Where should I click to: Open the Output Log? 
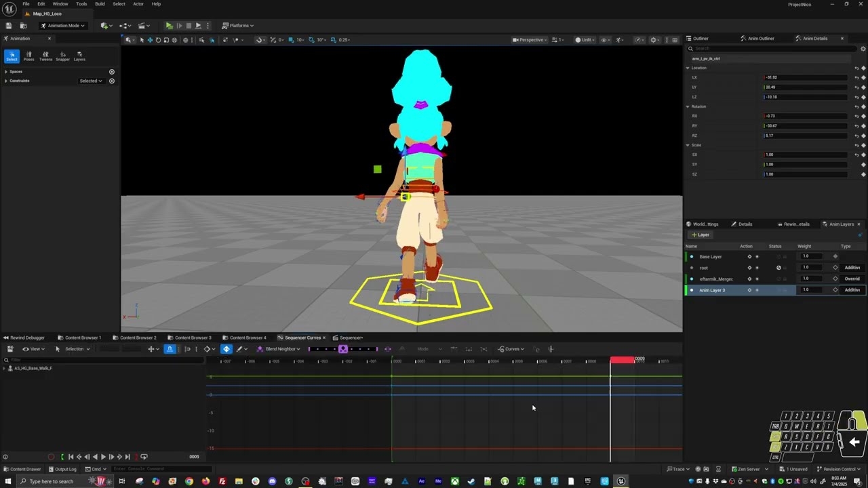[x=62, y=469]
